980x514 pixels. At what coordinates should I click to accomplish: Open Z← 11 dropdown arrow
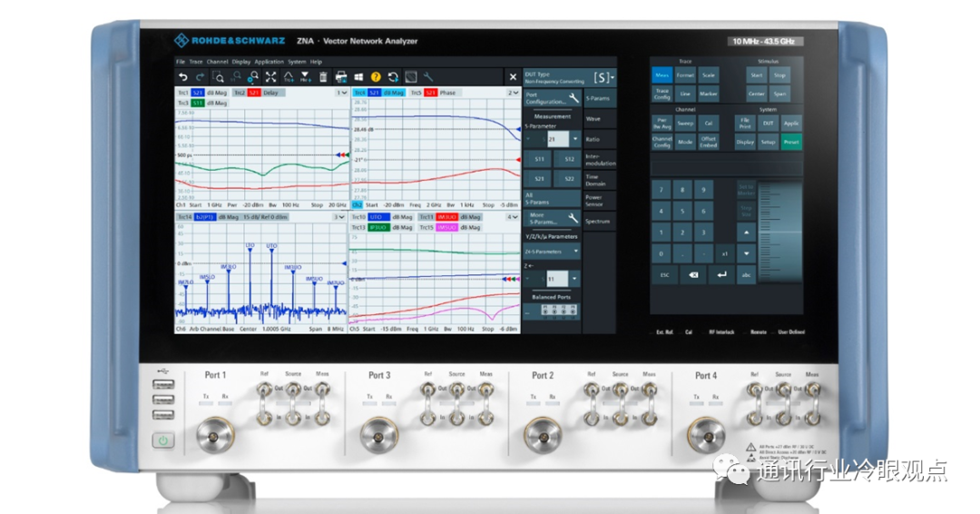[x=574, y=278]
